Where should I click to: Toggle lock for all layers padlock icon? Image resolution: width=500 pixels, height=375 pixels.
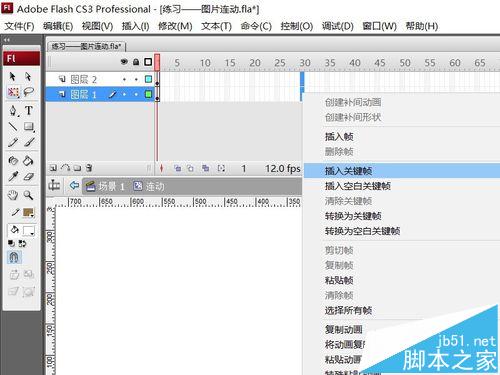tap(136, 62)
